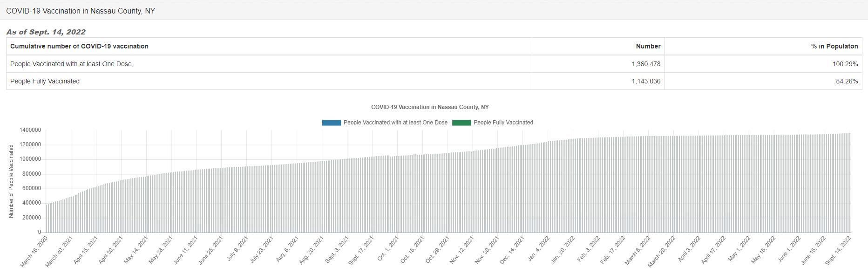Click the Sept. 14, 2022 x-axis label
Viewport: 868px width, 274px height.
coord(838,251)
